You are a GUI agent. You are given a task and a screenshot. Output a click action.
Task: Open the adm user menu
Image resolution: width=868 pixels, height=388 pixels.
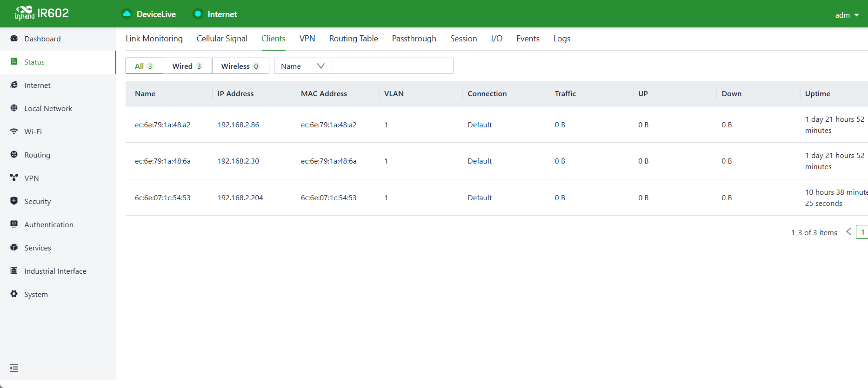click(x=847, y=15)
